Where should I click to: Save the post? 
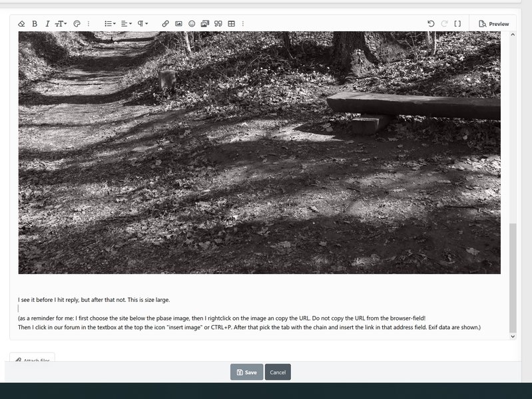(246, 372)
